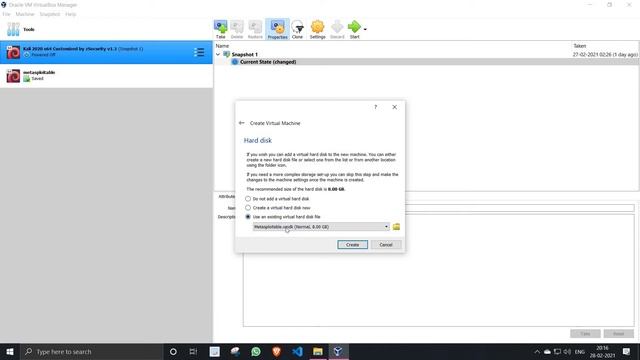This screenshot has width=640, height=360.
Task: Click the Discard toolbar icon
Action: pyautogui.click(x=337, y=29)
